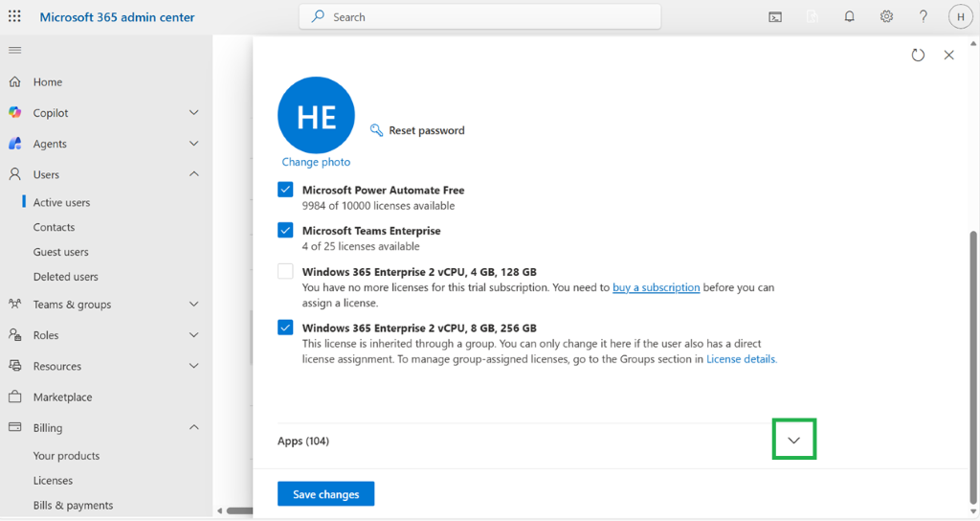Collapse the Billing menu chevron

[x=193, y=427]
